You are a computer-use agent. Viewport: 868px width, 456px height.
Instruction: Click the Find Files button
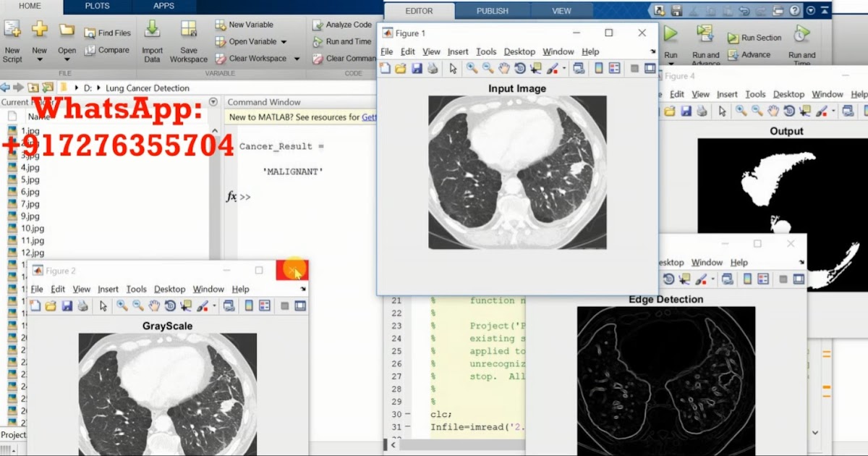pos(107,33)
